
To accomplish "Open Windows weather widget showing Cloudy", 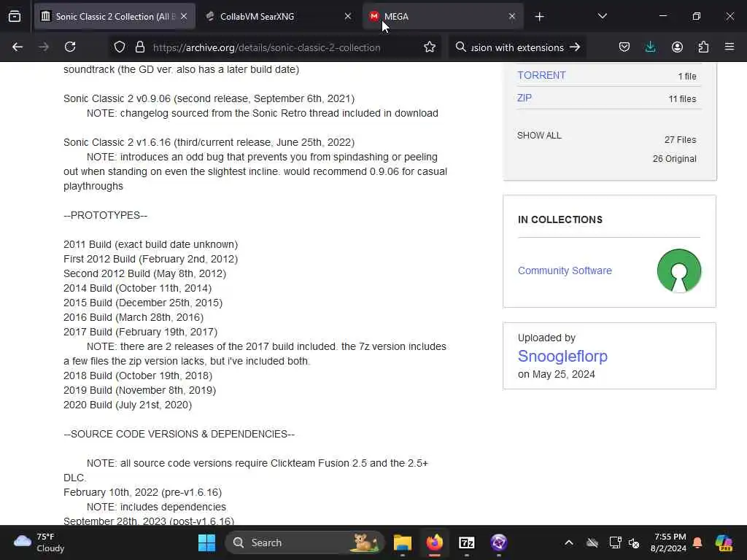I will pos(39,542).
